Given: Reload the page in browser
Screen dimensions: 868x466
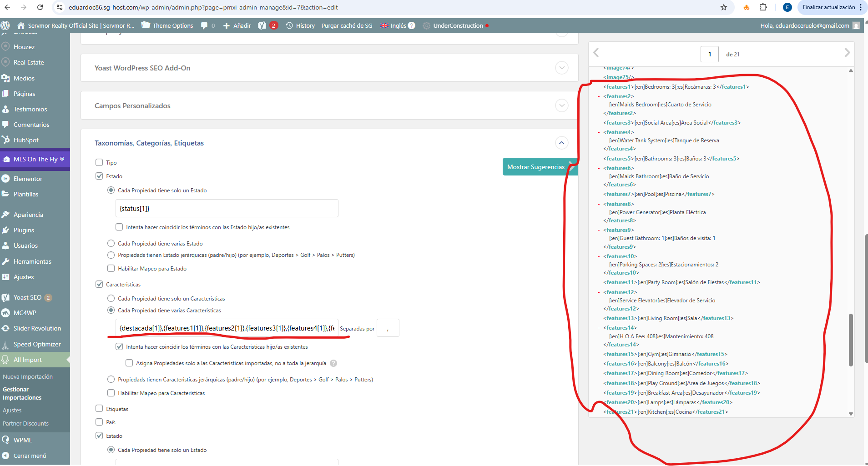Looking at the screenshot, I should click(x=40, y=7).
